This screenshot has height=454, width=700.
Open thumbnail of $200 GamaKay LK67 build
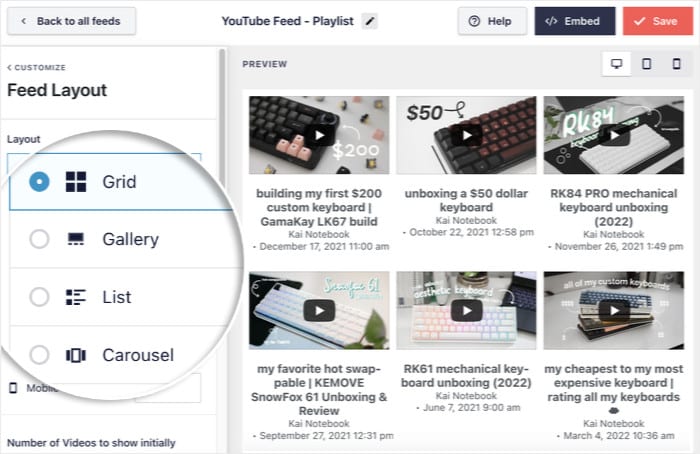(x=319, y=135)
